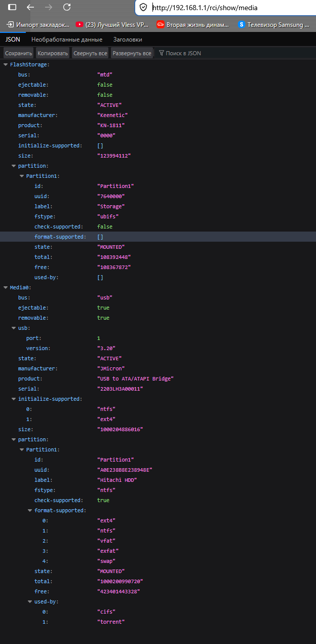The width and height of the screenshot is (316, 644).
Task: Collapse the usb node under Media0
Action: tap(14, 328)
